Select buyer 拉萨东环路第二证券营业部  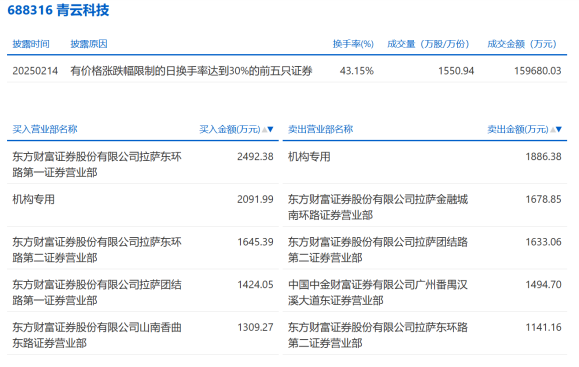[x=97, y=250]
